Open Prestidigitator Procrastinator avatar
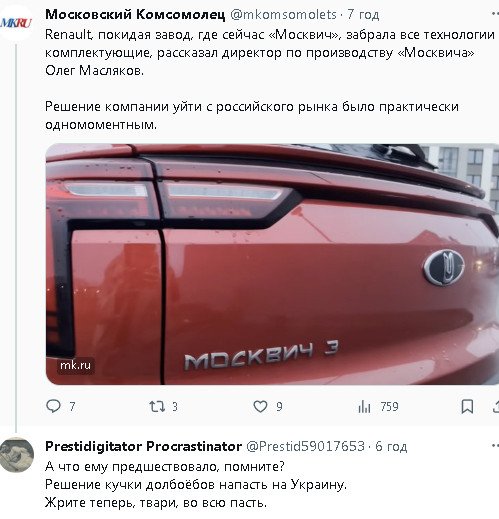The width and height of the screenshot is (499, 519). pyautogui.click(x=17, y=455)
